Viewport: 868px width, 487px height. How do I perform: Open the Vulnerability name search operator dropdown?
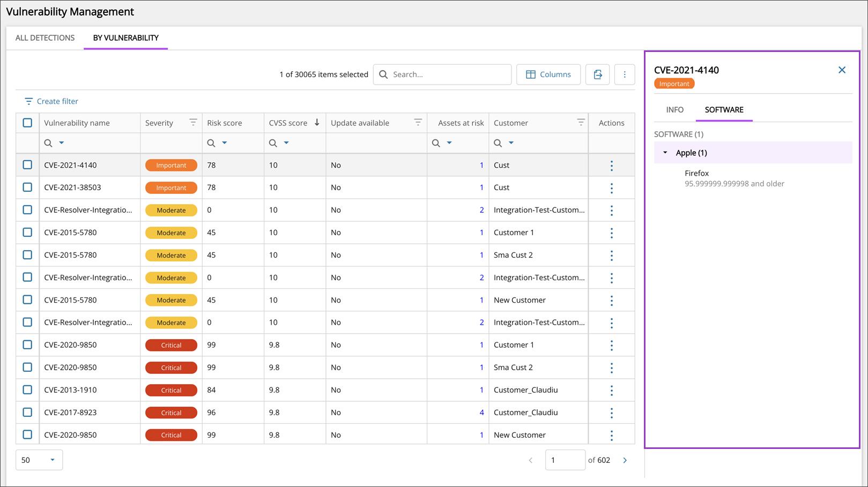click(x=62, y=143)
